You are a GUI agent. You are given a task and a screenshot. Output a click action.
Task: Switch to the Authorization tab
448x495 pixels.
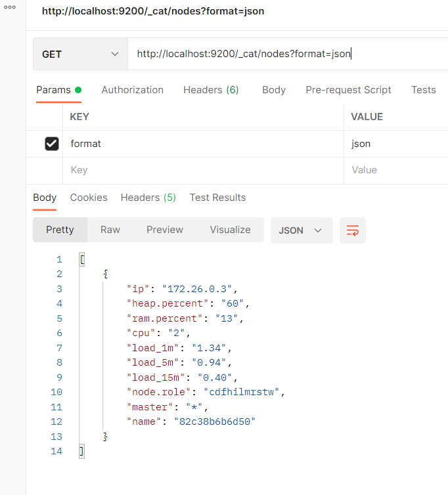coord(132,90)
